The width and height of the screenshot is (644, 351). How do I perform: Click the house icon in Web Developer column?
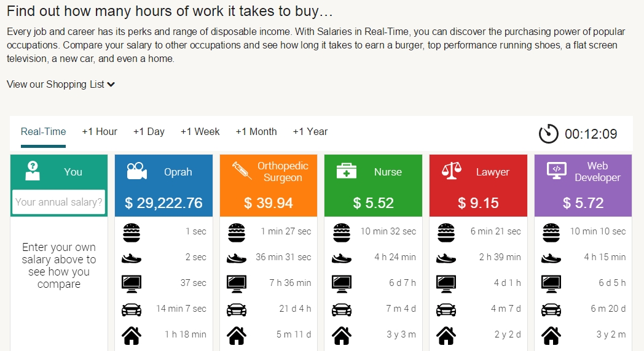click(x=551, y=336)
